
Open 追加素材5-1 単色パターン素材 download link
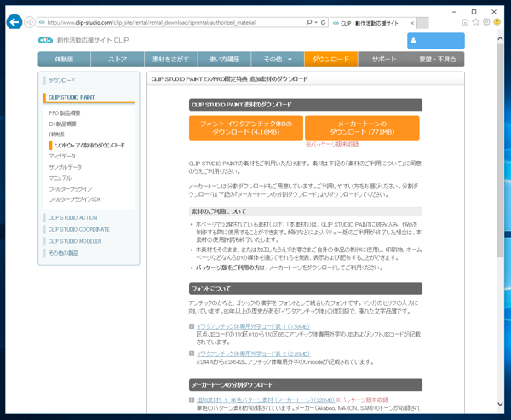[x=266, y=400]
